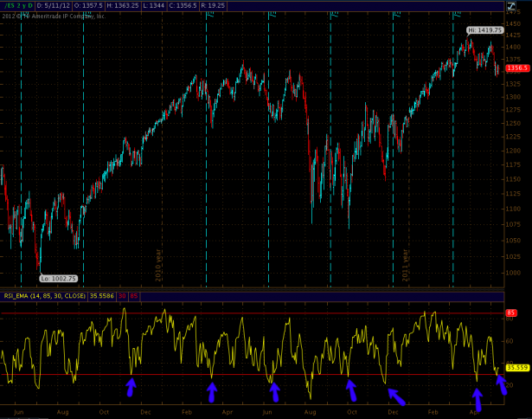The height and width of the screenshot is (419, 532).
Task: Click the red 1356.5 last price badge
Action: pos(517,68)
